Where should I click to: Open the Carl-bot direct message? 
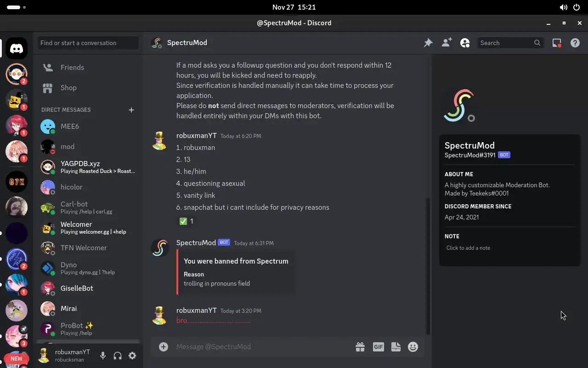click(x=88, y=207)
